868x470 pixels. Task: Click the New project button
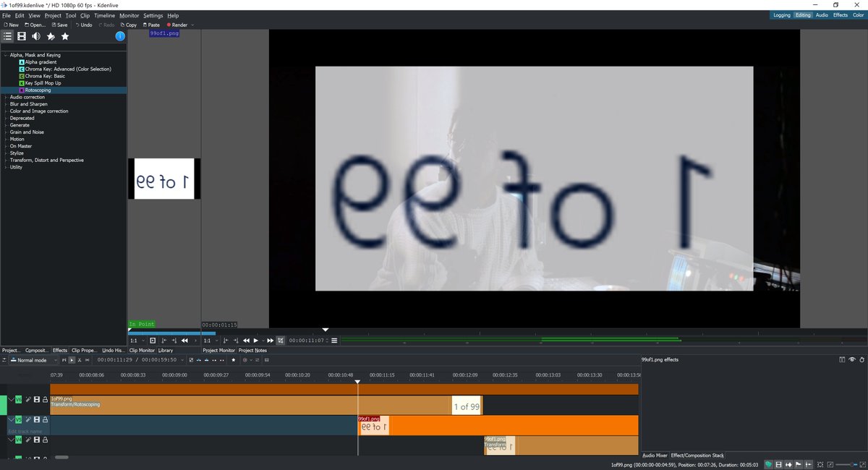click(x=11, y=25)
